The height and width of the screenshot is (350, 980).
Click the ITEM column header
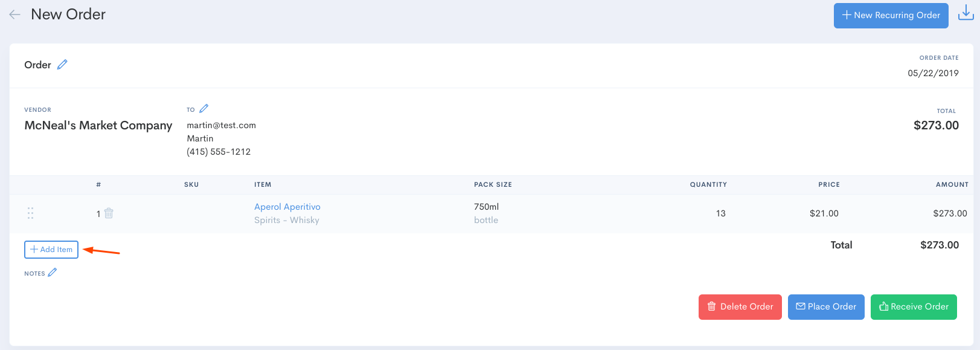[263, 184]
